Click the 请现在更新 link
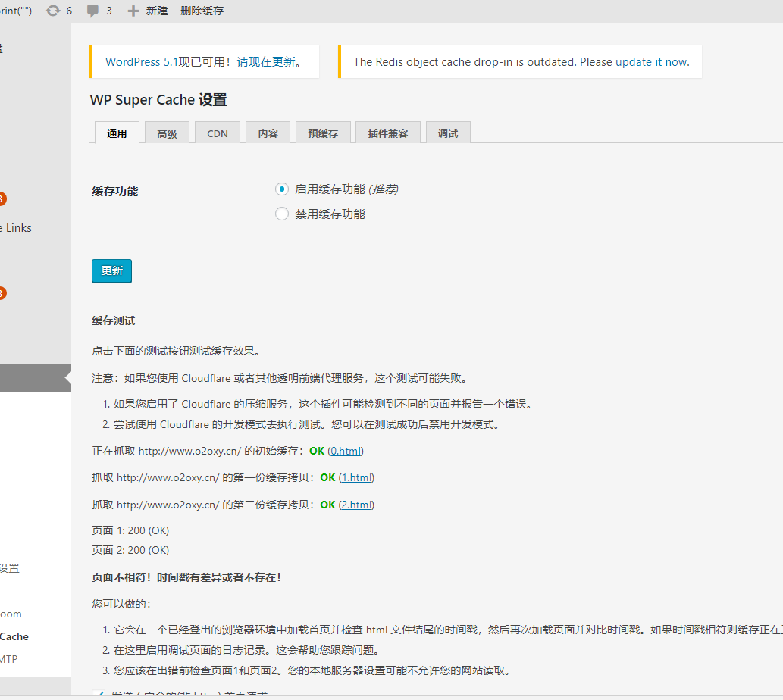Screen dimensions: 783x700 coord(266,62)
